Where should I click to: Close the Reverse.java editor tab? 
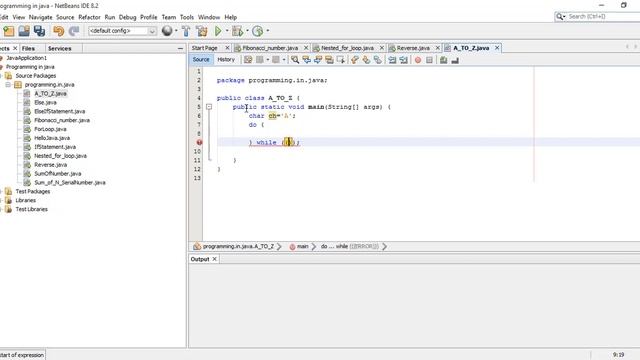(x=438, y=48)
